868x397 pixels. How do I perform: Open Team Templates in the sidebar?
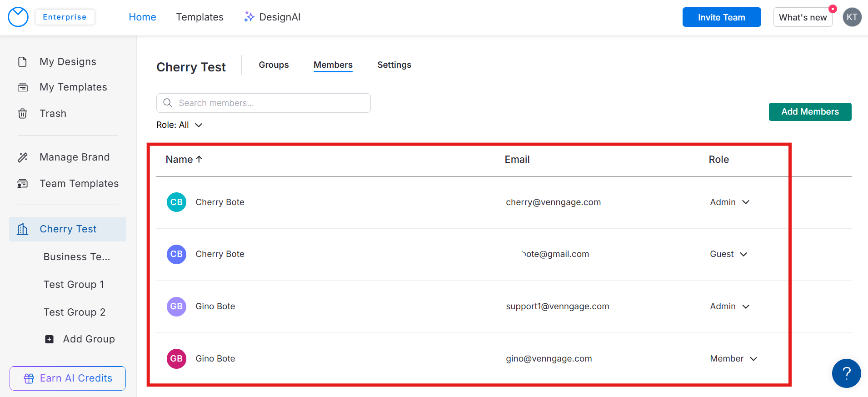79,183
